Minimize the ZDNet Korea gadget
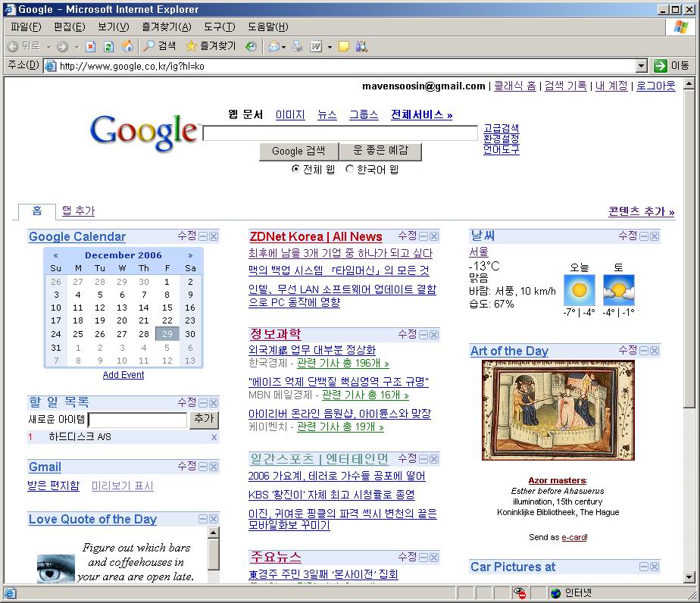 423,236
